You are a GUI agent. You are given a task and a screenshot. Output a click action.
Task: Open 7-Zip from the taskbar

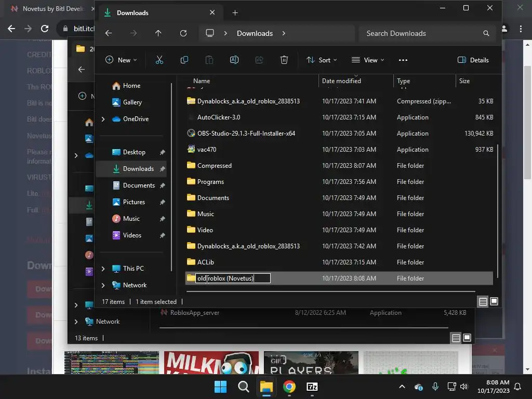click(x=312, y=387)
